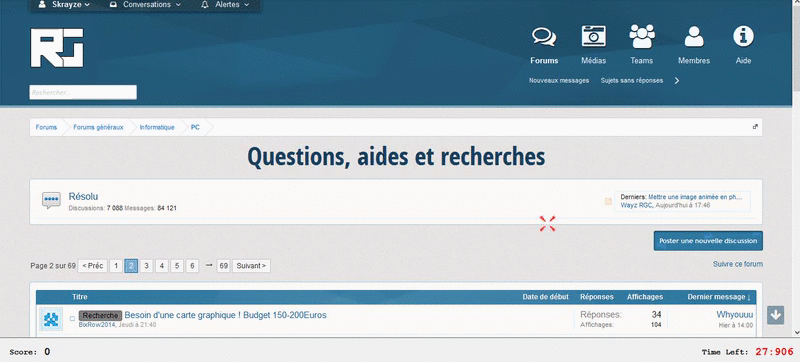Open the Alertes dropdown
The image size is (800, 362).
tap(226, 5)
